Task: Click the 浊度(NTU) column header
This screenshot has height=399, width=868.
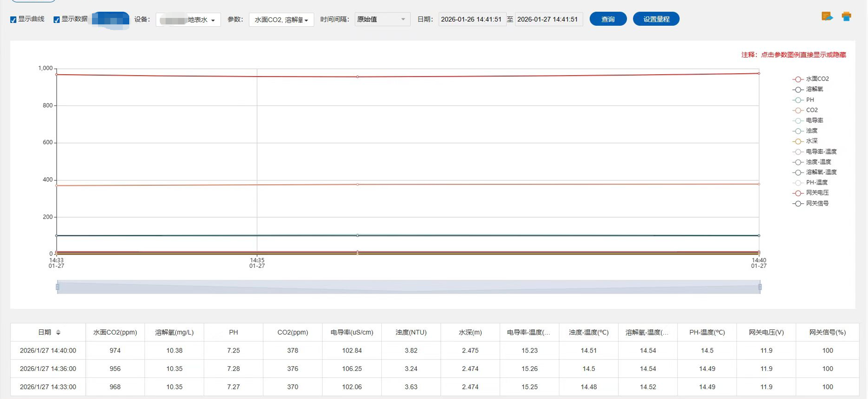Action: coord(411,332)
